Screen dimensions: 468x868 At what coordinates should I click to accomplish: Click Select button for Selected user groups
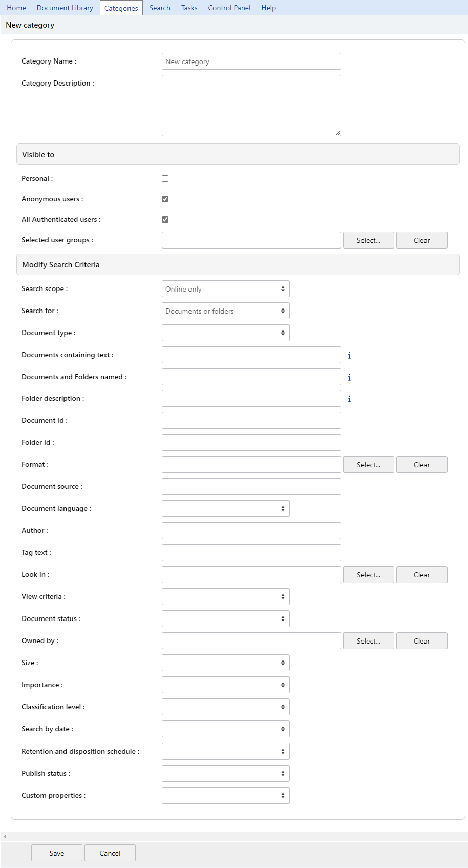pos(369,240)
